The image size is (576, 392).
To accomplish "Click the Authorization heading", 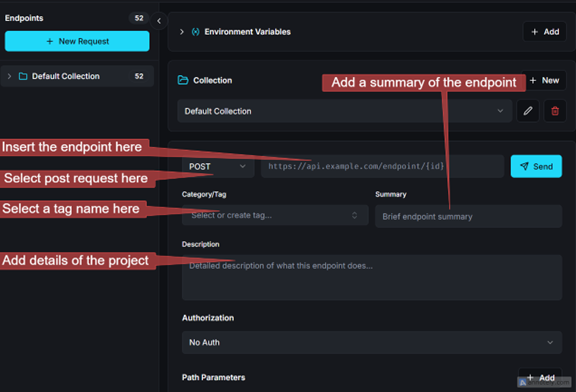I will pos(208,318).
